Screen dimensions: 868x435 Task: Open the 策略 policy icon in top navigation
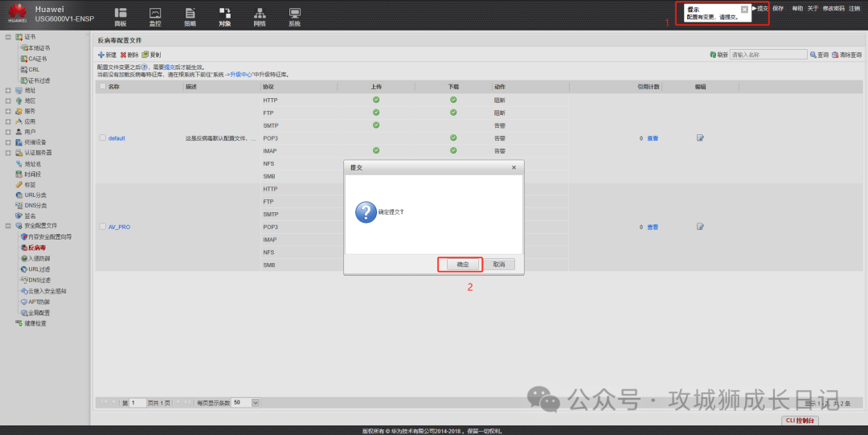190,16
